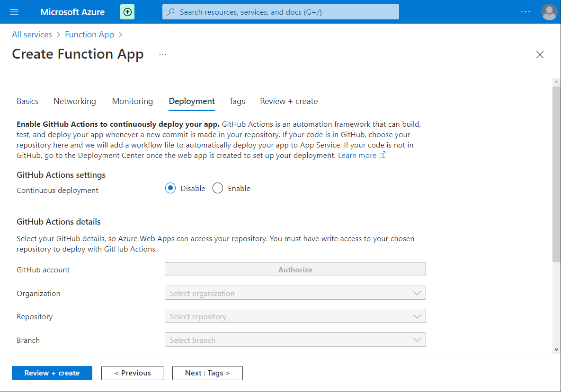Screen dimensions: 561x392
Task: Click the blue Review + create button
Action: point(52,373)
